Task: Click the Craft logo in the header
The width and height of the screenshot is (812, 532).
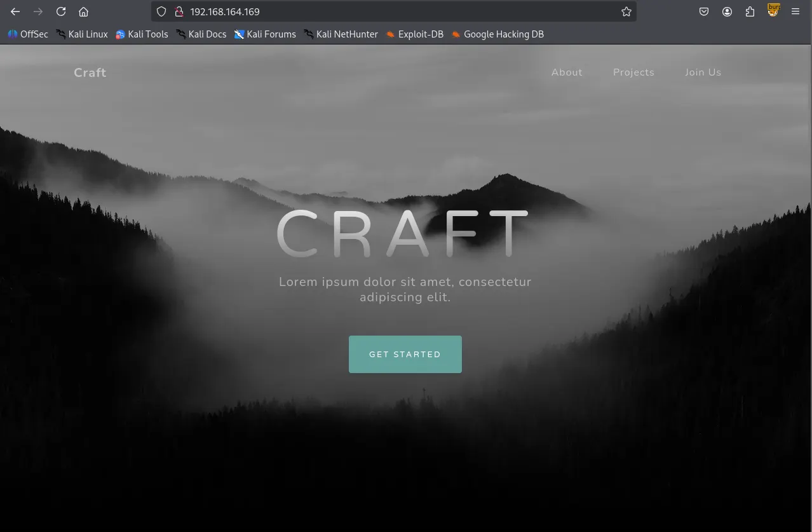Action: click(x=90, y=72)
